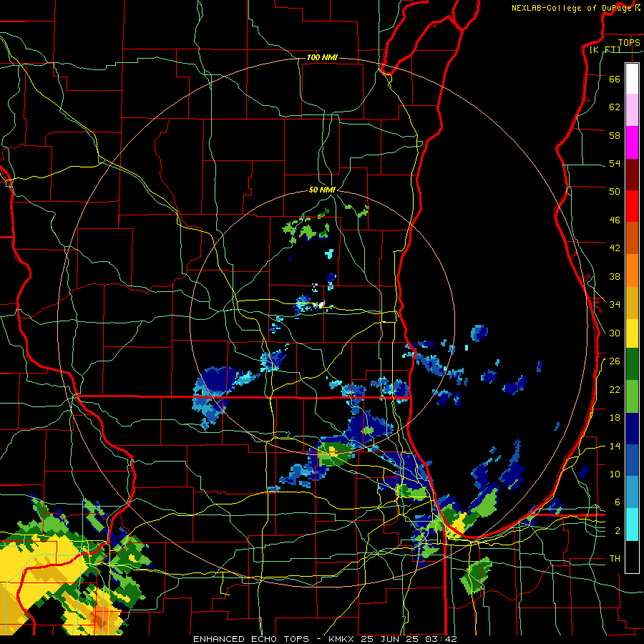Screen dimensions: 644x644
Task: Click the "10" scale label
Action: [x=615, y=474]
